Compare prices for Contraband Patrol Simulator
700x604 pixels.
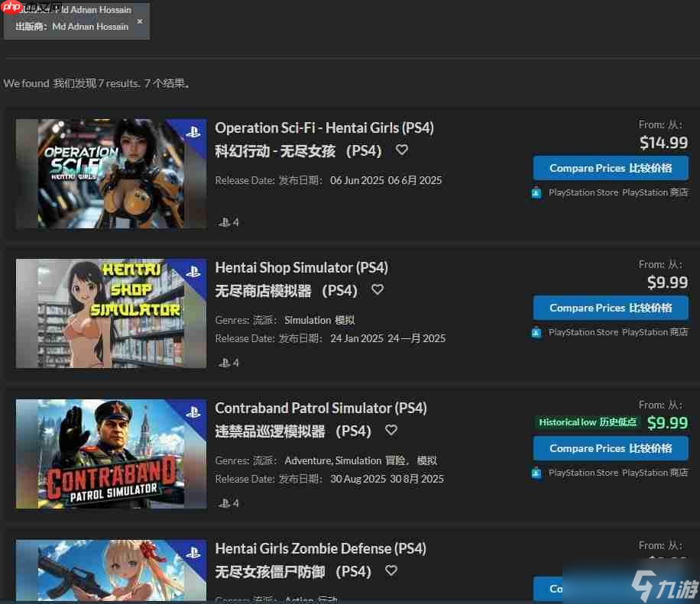click(x=611, y=448)
